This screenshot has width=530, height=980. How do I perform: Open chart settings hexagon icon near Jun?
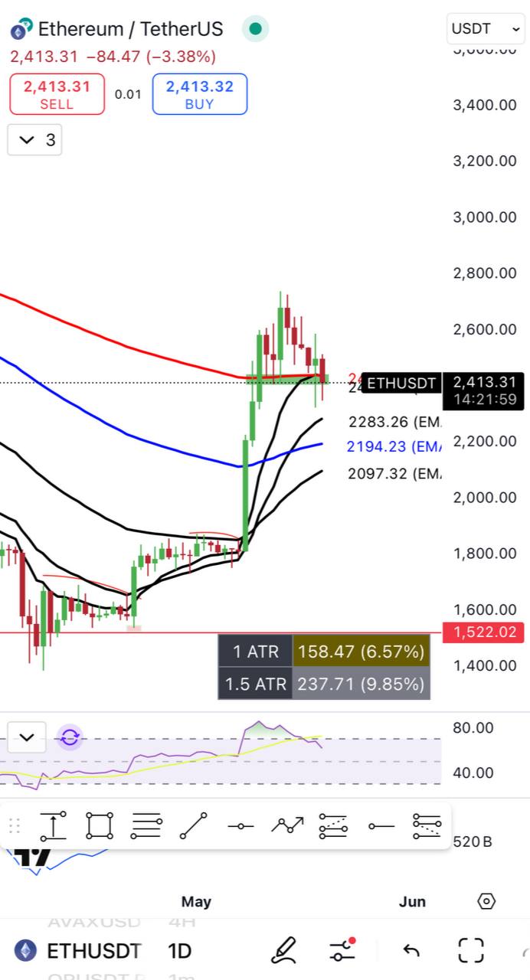click(x=487, y=901)
